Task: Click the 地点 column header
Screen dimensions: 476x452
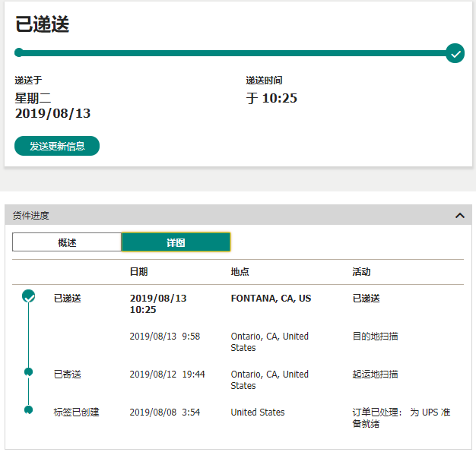Action: (x=240, y=272)
